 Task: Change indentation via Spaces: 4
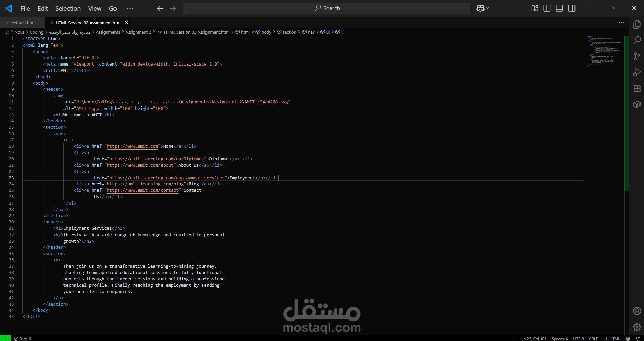(x=560, y=338)
